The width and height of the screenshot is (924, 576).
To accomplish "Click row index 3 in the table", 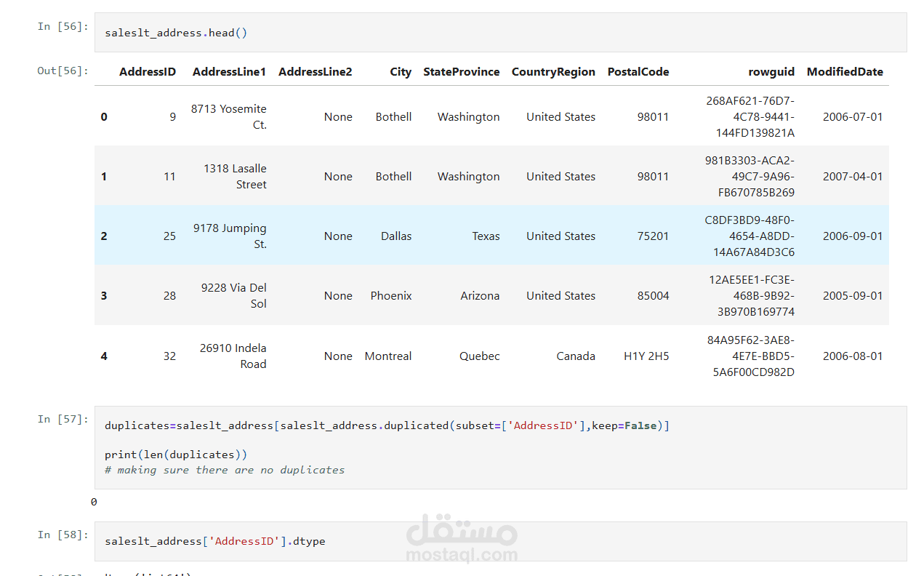I will (x=104, y=296).
